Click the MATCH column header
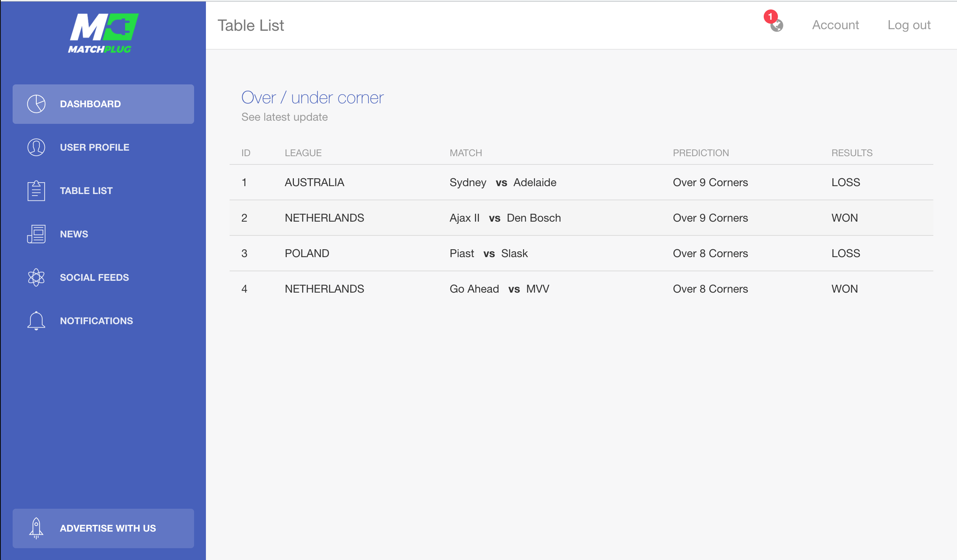Screen dimensions: 957x560 (x=466, y=153)
